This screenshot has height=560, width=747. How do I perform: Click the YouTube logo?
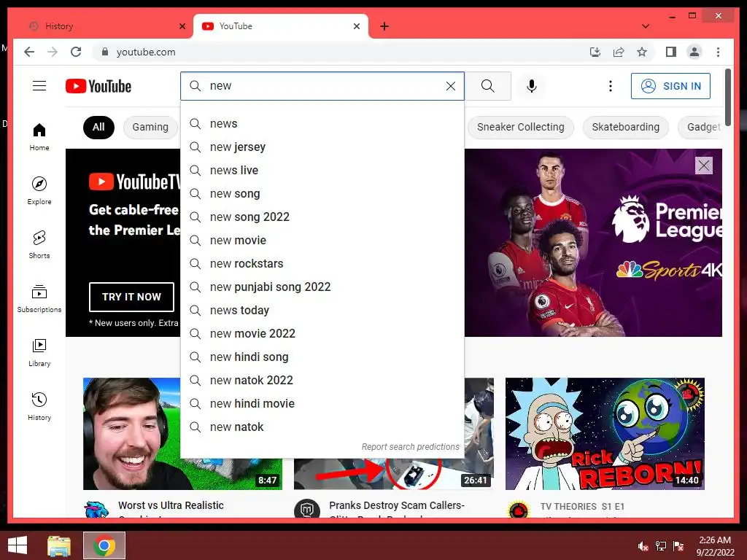[x=98, y=86]
